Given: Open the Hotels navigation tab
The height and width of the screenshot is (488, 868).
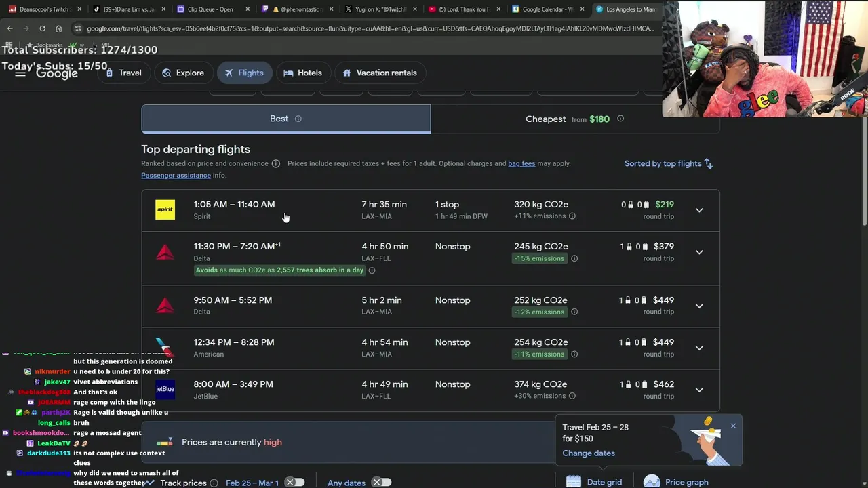Looking at the screenshot, I should point(302,73).
